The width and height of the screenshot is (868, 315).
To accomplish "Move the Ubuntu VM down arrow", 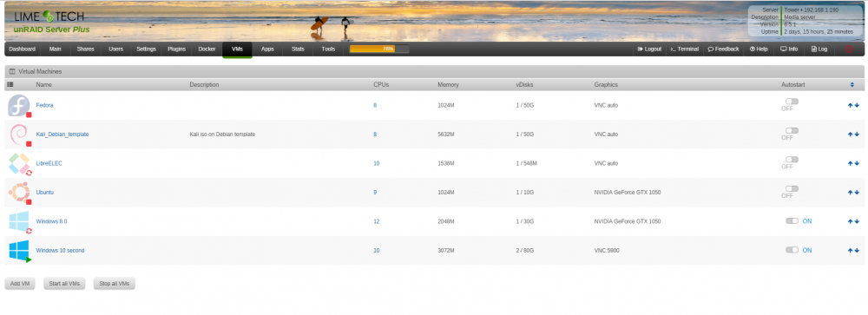I will click(857, 192).
